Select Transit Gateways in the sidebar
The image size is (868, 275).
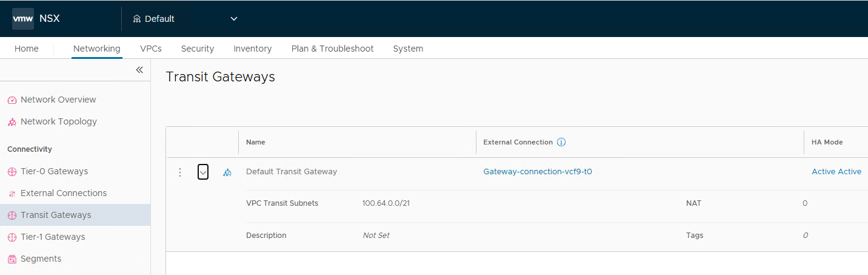(56, 215)
